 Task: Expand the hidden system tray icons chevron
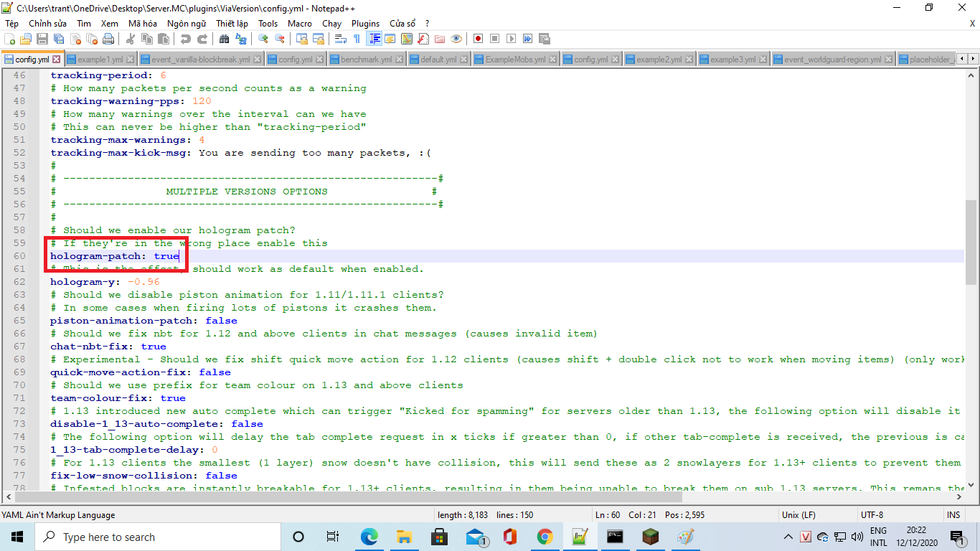(788, 537)
